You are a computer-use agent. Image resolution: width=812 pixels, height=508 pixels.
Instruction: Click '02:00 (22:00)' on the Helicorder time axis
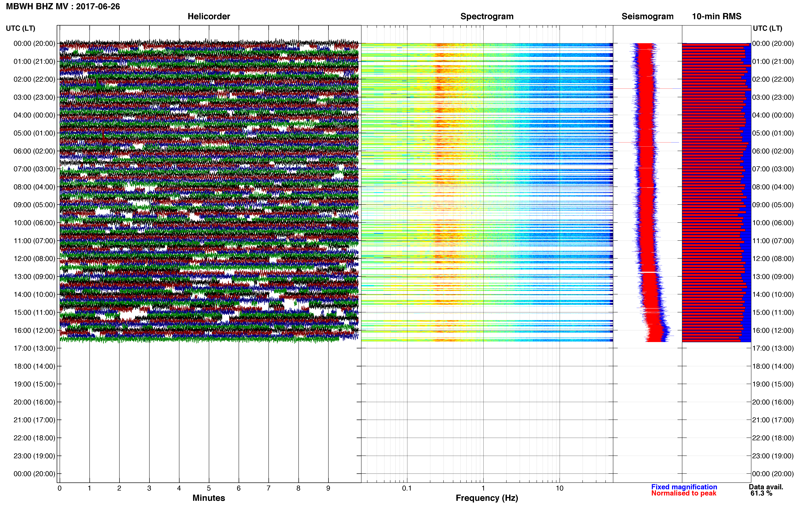pyautogui.click(x=34, y=79)
